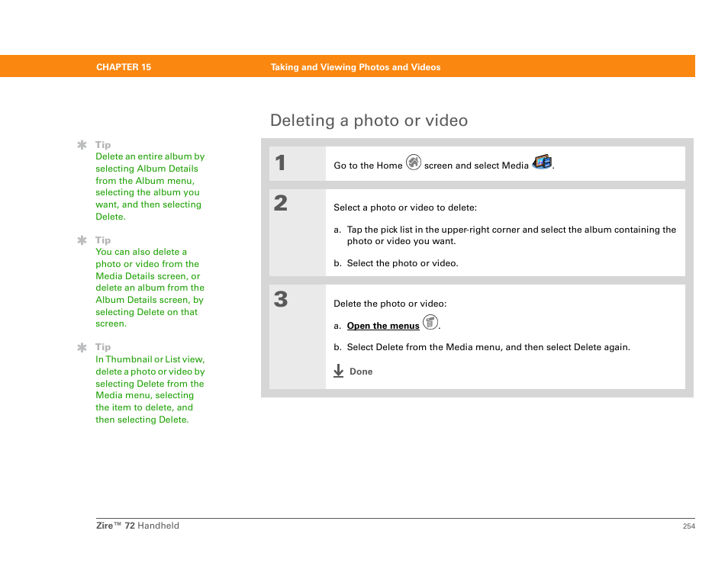Click the 'Tip' label above Thumbnail tip
This screenshot has width=728, height=563.
pyautogui.click(x=103, y=346)
